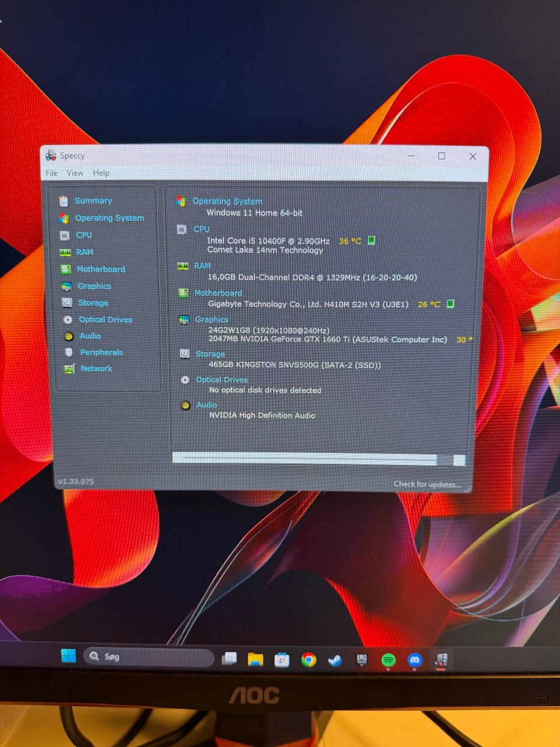Image resolution: width=560 pixels, height=747 pixels.
Task: Click the Windows flag icon beside sidebar Operating System
Action: (64, 218)
